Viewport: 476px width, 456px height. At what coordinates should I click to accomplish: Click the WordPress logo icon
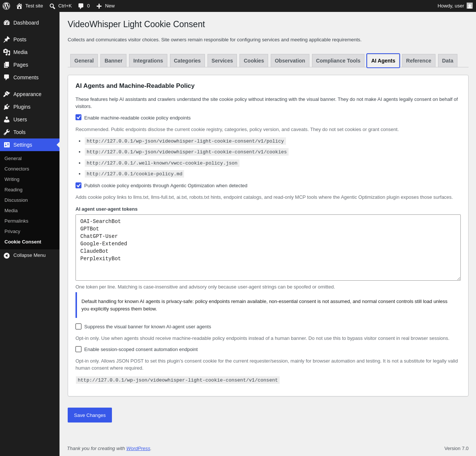click(6, 6)
